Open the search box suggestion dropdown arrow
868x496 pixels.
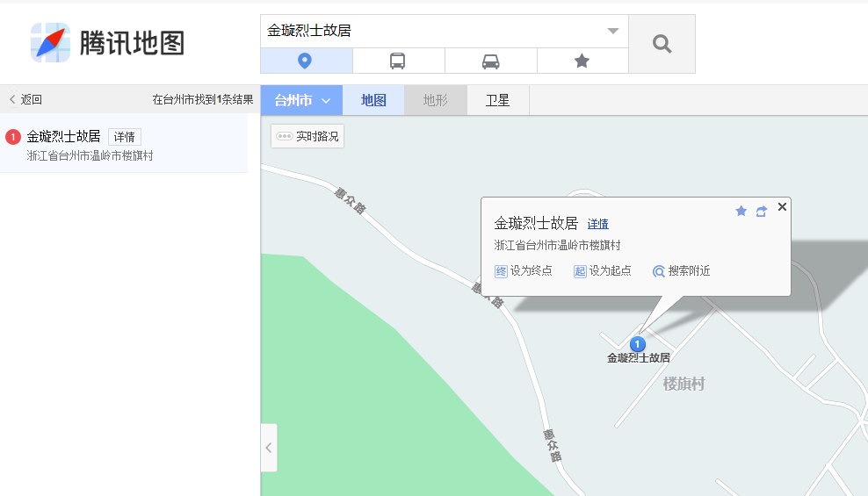pyautogui.click(x=612, y=31)
